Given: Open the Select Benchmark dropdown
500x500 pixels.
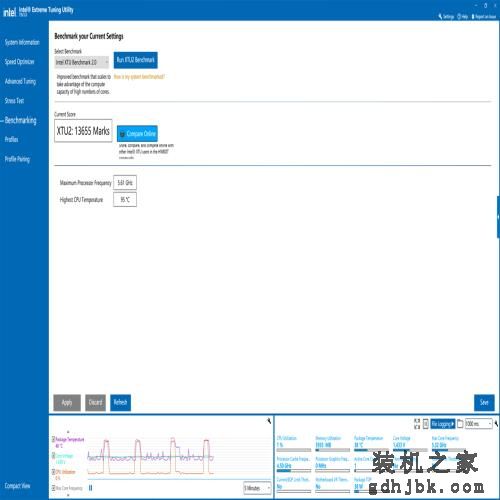Looking at the screenshot, I should [x=82, y=62].
